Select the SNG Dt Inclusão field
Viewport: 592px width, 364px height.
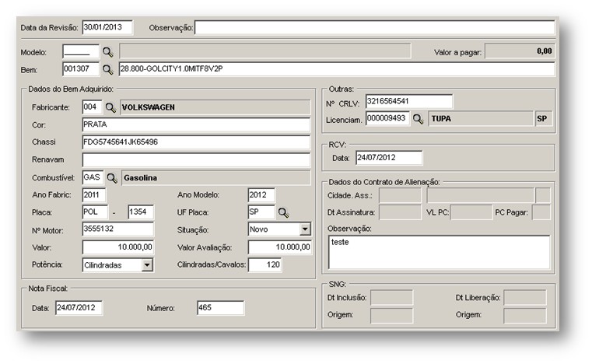click(x=391, y=298)
